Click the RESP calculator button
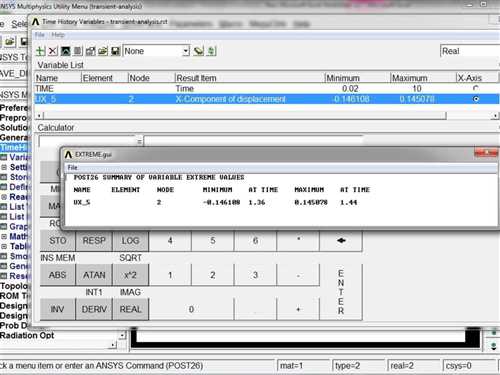Viewport: 500px width, 375px height. (94, 240)
